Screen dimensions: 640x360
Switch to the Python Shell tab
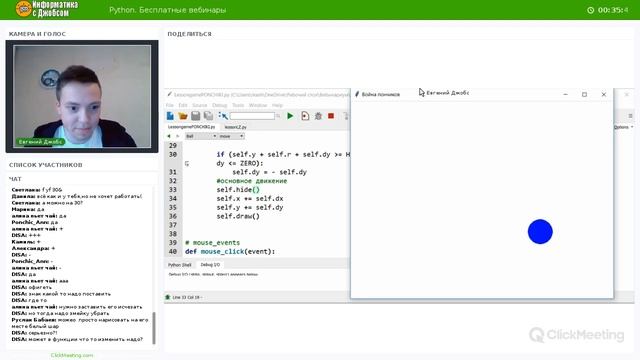180,265
